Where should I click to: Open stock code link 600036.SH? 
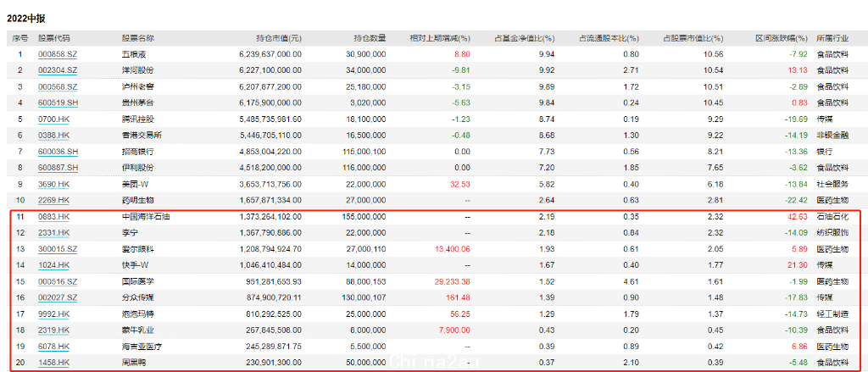point(58,152)
